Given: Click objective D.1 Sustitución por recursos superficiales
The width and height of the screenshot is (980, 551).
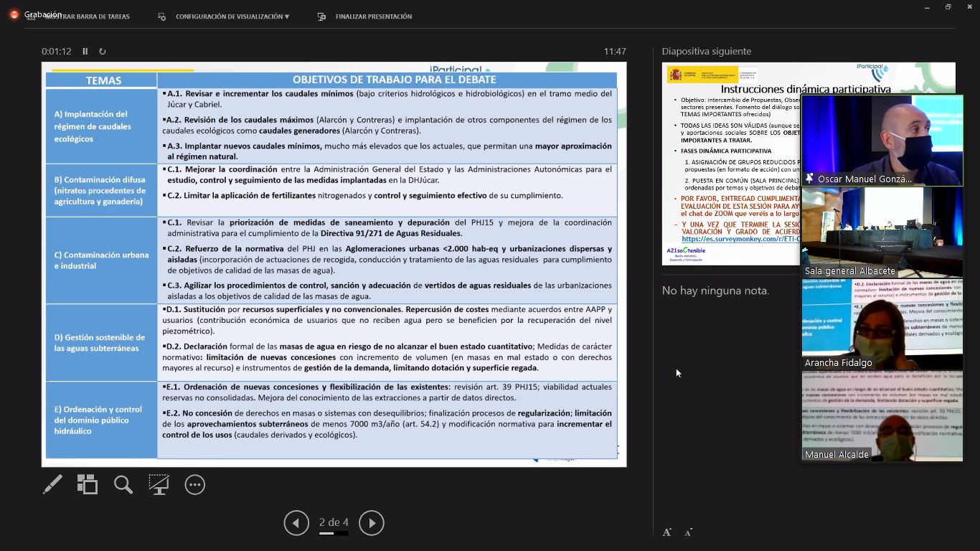Looking at the screenshot, I should click(x=387, y=320).
